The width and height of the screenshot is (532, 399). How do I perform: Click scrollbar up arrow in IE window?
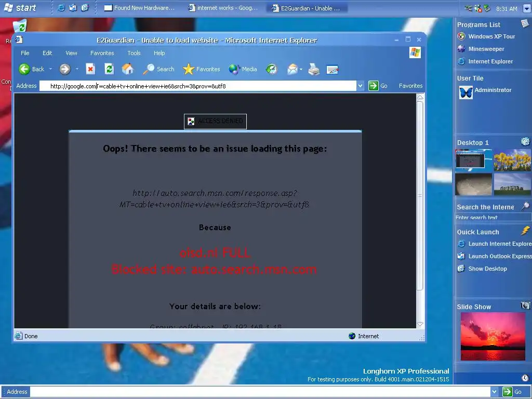pos(420,97)
